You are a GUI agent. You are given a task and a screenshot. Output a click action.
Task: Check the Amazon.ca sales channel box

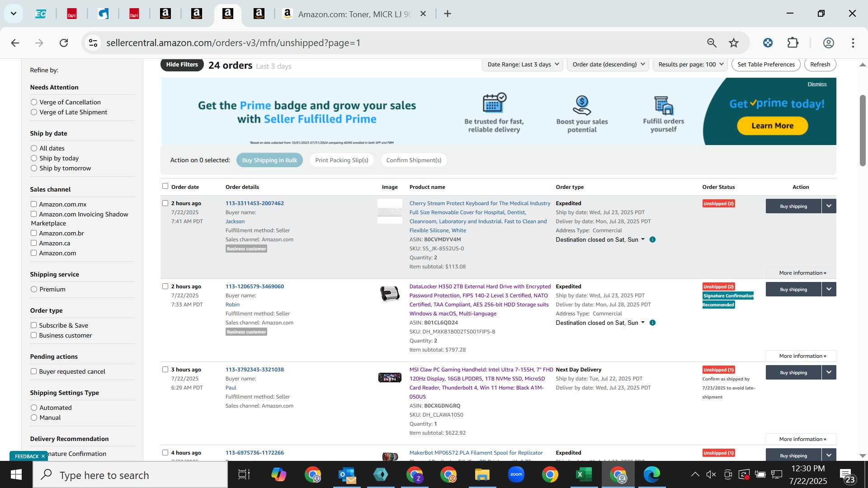tap(33, 243)
